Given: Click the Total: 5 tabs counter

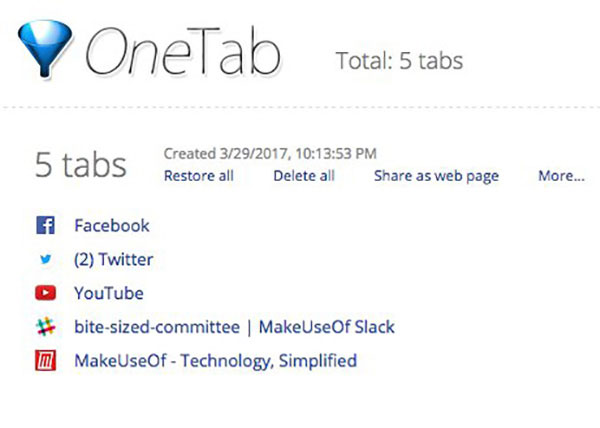Looking at the screenshot, I should point(399,60).
